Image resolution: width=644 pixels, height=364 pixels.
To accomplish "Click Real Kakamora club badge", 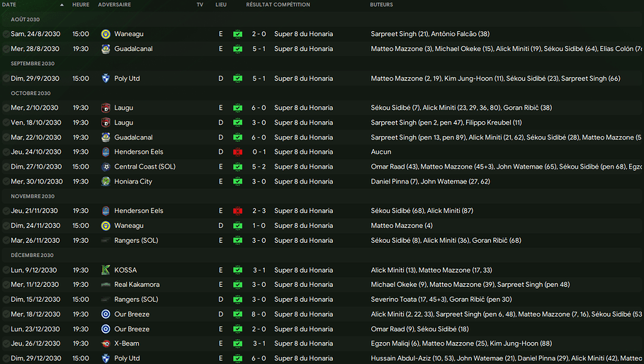I will point(106,285).
